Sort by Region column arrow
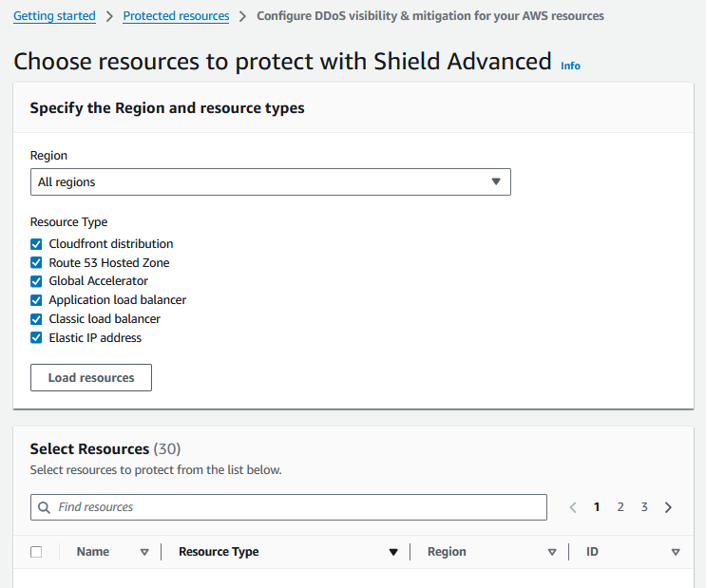 coord(552,552)
